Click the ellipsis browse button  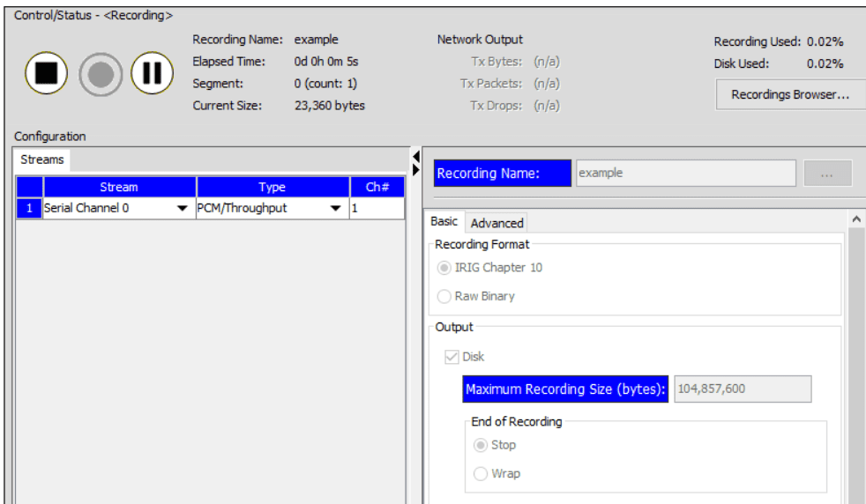(827, 174)
